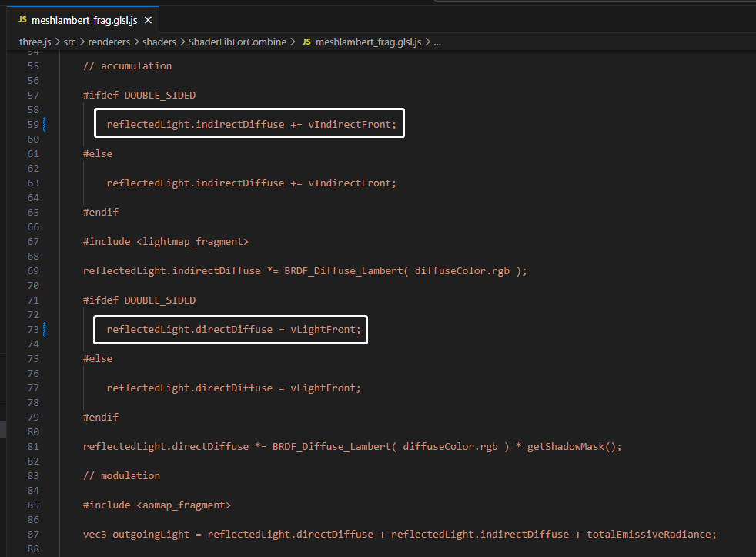Place cursor on highlighted indirectDiffuse line 59
The image size is (756, 557).
pyautogui.click(x=251, y=125)
